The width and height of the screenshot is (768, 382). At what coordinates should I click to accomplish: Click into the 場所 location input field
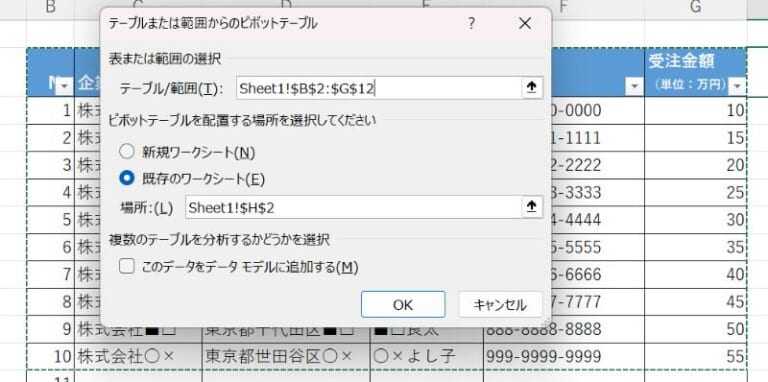353,207
